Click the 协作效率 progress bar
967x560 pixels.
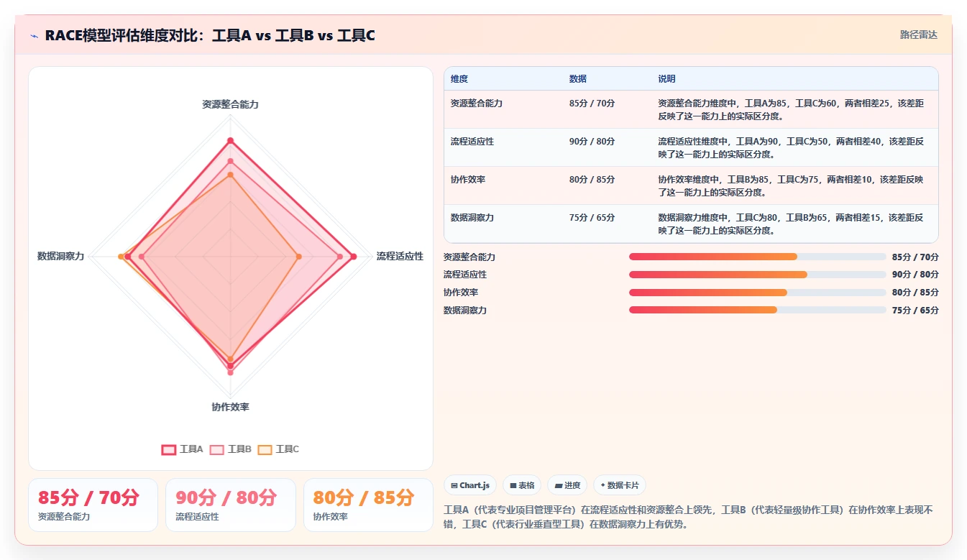click(x=758, y=293)
